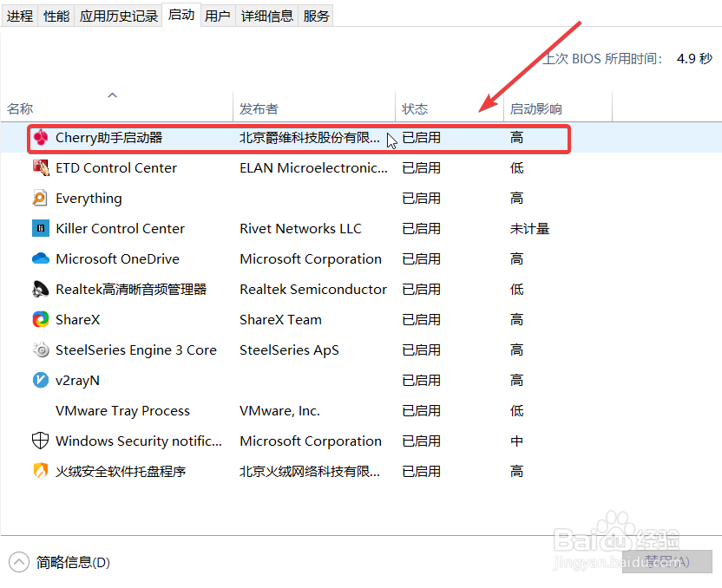
Task: Click the v2rayN app icon
Action: coord(41,380)
